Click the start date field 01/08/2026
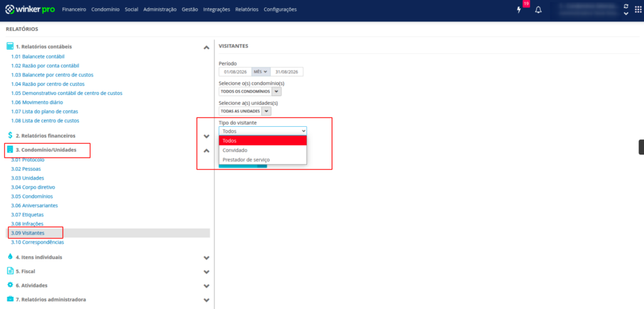The height and width of the screenshot is (309, 644). click(x=235, y=72)
